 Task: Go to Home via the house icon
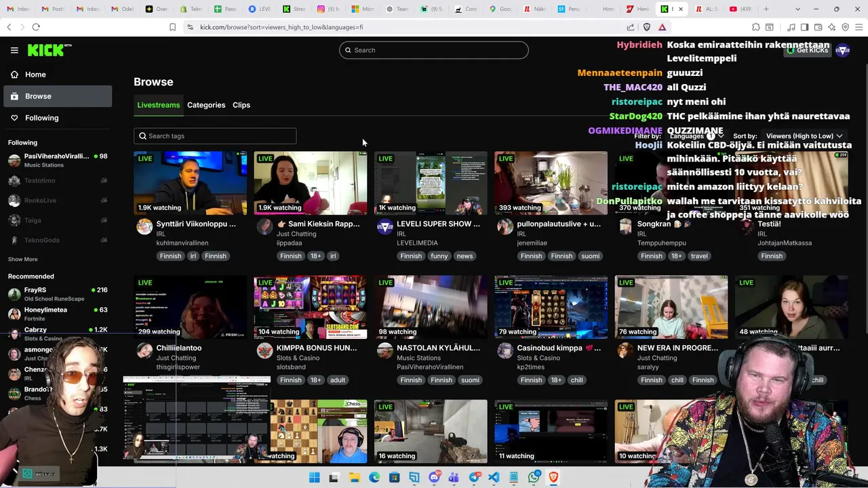[14, 75]
